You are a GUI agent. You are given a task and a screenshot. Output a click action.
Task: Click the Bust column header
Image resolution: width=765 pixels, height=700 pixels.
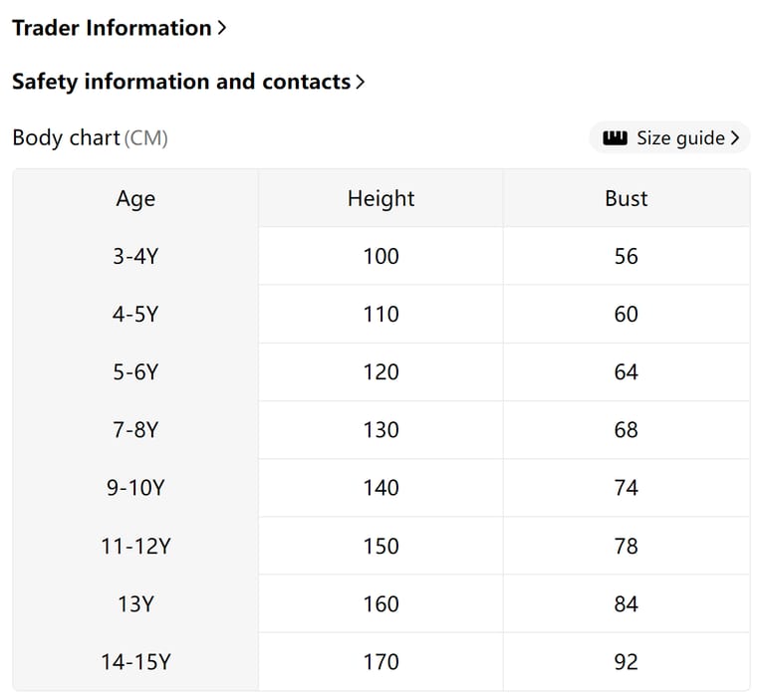(x=626, y=198)
